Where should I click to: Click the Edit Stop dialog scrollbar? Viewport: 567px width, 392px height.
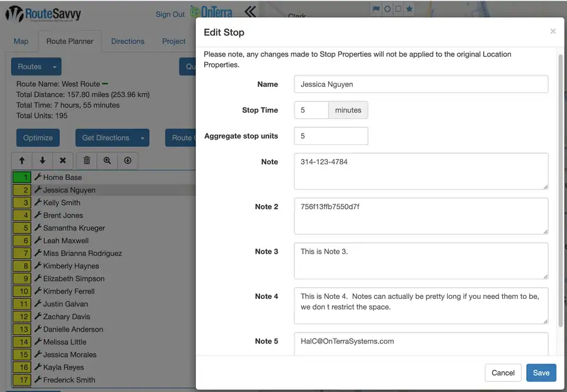point(561,191)
